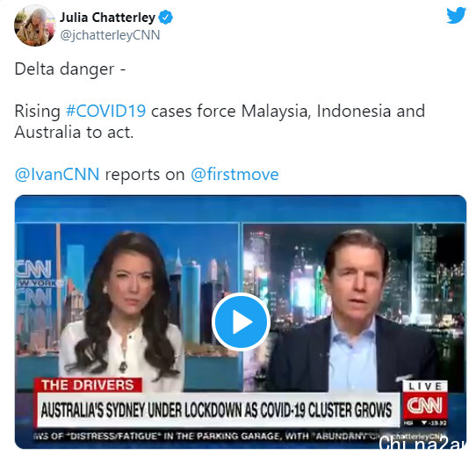Screen dimensions: 476x455
Task: Click the Julia Chatterley display name
Action: click(x=107, y=18)
